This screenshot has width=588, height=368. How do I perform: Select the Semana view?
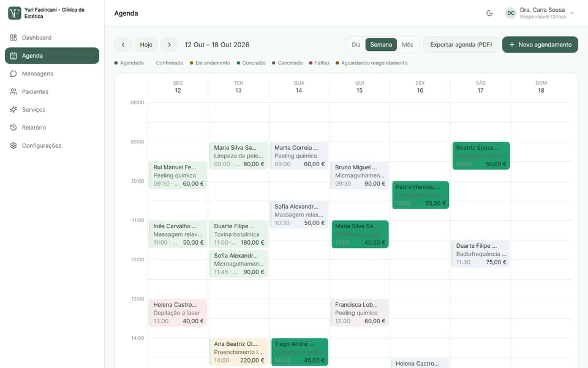[x=381, y=45]
